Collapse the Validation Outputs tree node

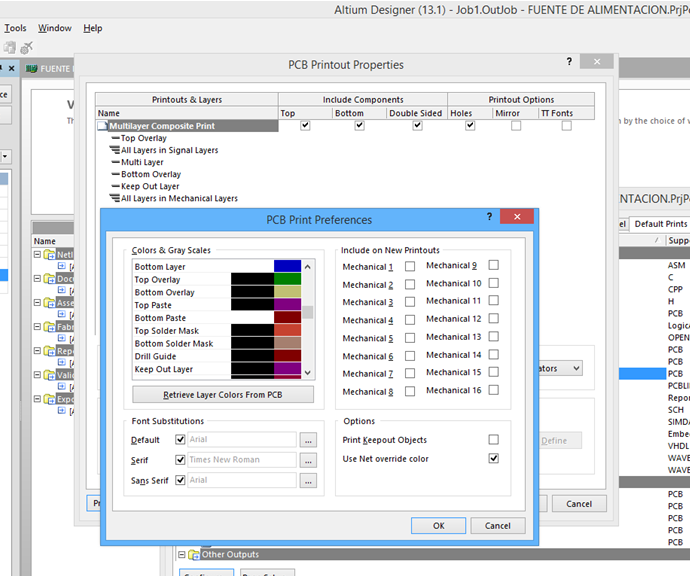(37, 375)
